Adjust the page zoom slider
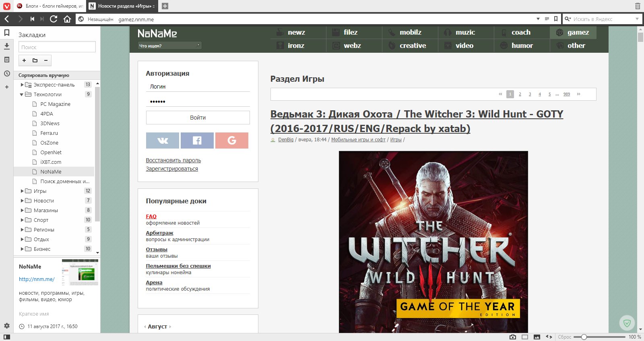Viewport: 644px width, 341px height. (x=599, y=337)
